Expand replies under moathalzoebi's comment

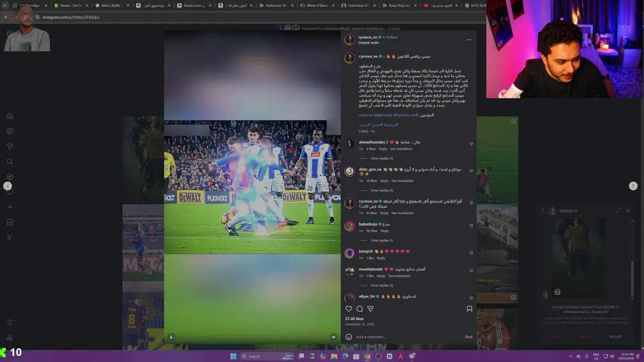382,286
